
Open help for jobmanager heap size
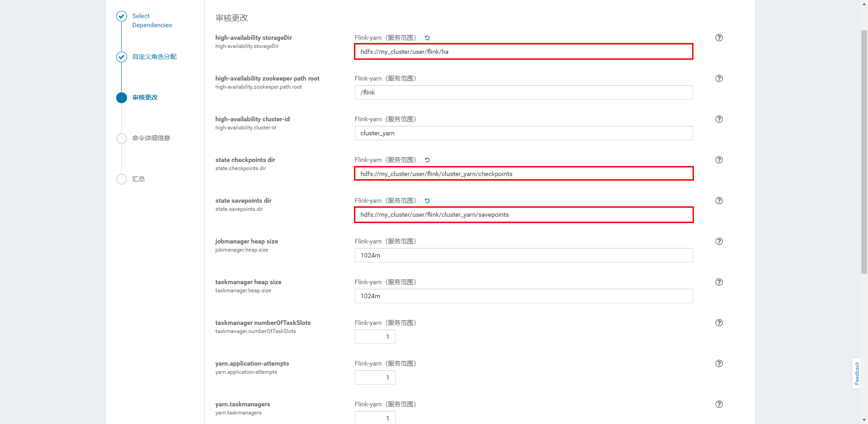click(x=719, y=241)
